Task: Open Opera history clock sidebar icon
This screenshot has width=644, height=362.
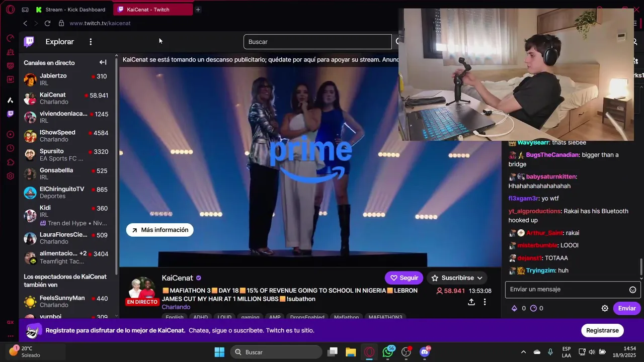Action: pos(10,148)
